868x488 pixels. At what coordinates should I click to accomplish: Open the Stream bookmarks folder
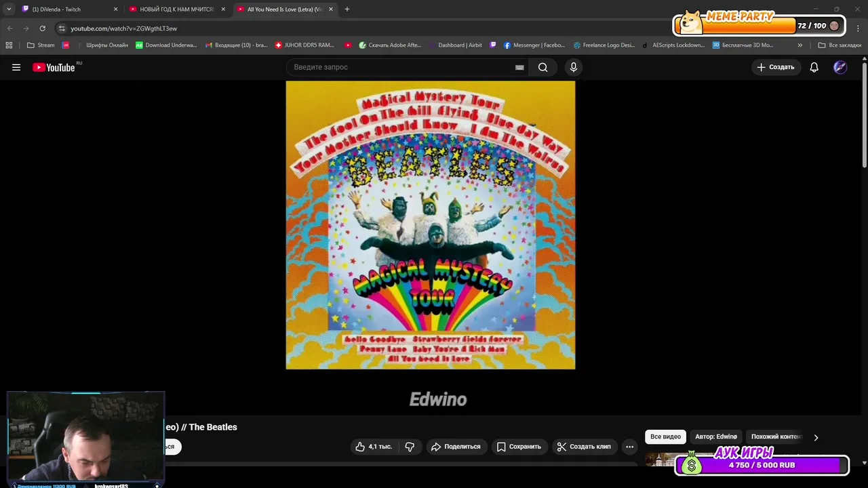point(41,45)
